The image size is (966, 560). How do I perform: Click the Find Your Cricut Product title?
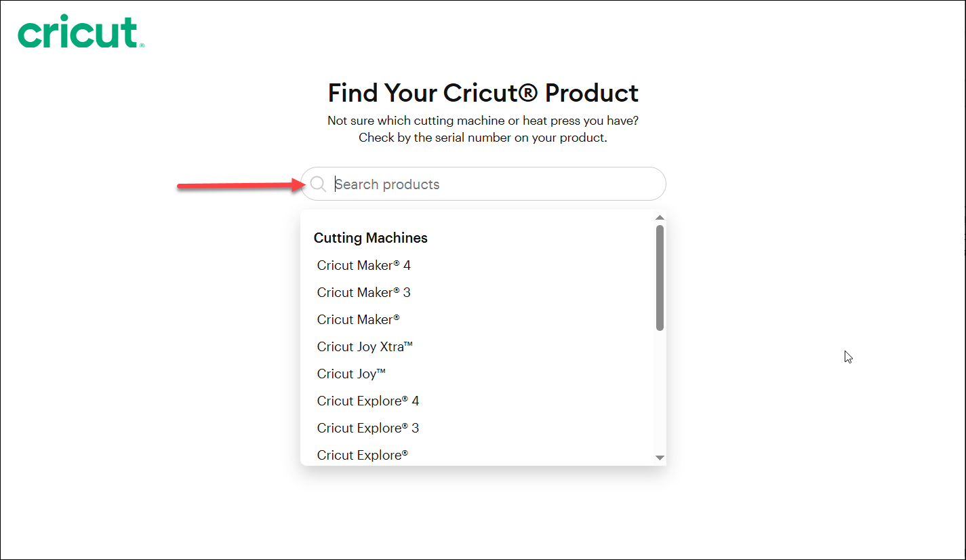coord(483,93)
